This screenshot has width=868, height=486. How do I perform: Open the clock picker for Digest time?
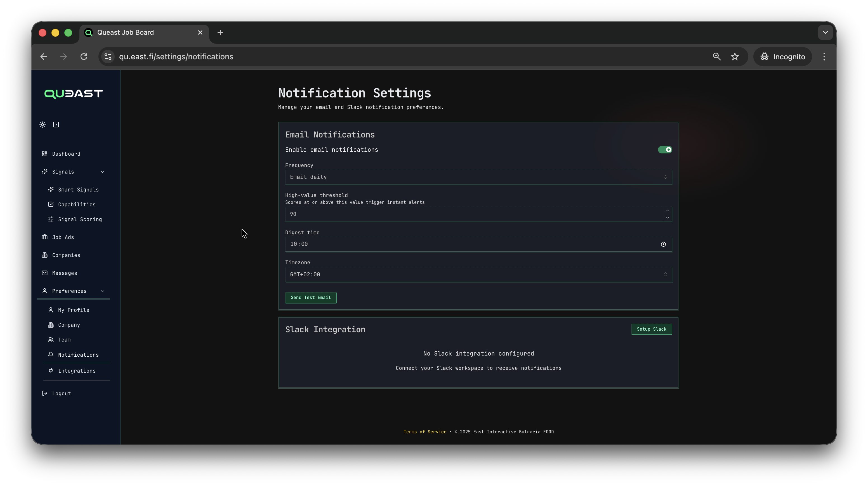[664, 244]
